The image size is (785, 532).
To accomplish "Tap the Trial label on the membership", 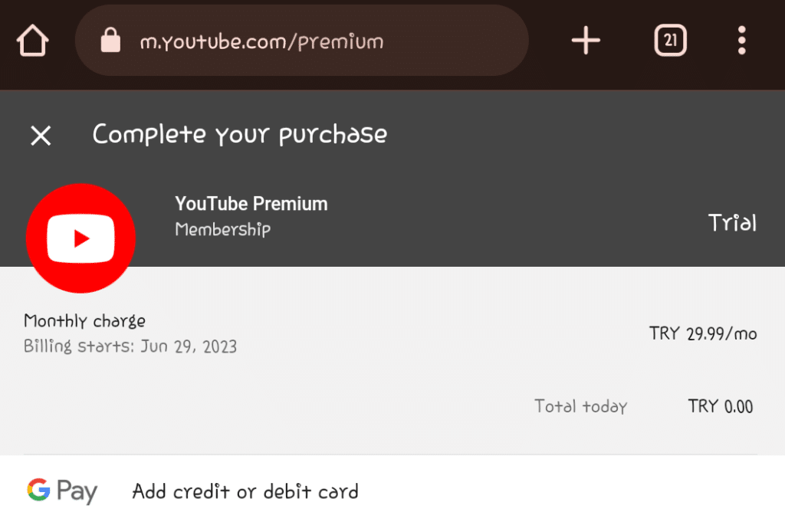I will [731, 223].
